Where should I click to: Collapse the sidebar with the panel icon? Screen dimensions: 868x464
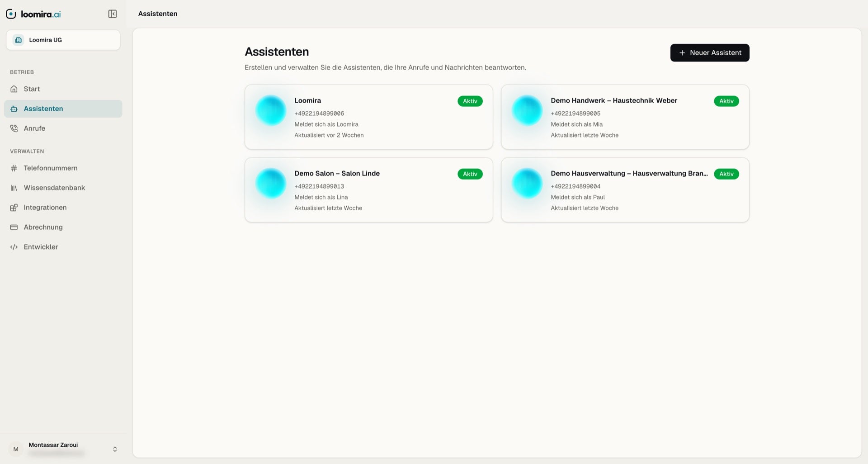point(113,14)
